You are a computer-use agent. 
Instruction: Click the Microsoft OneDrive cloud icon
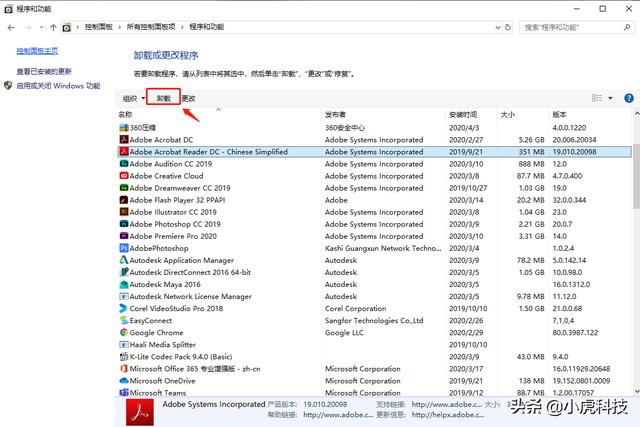124,380
